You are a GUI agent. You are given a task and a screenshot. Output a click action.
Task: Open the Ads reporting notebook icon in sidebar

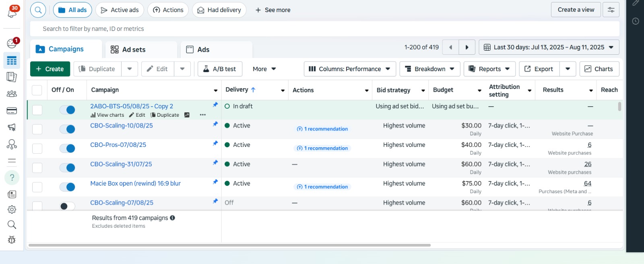(12, 77)
